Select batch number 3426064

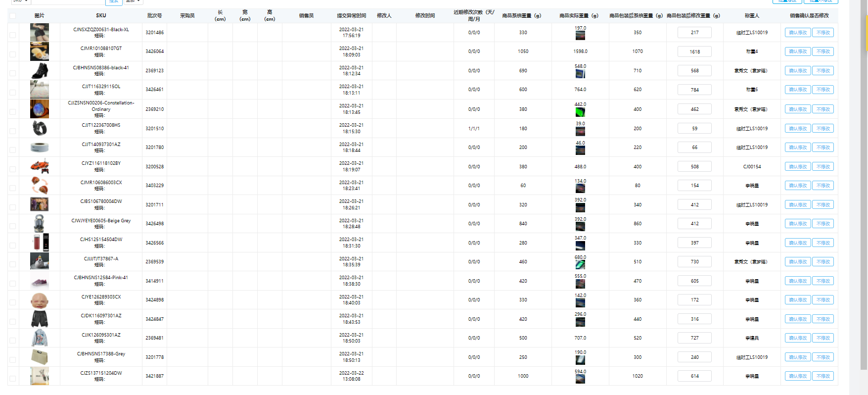pyautogui.click(x=154, y=51)
